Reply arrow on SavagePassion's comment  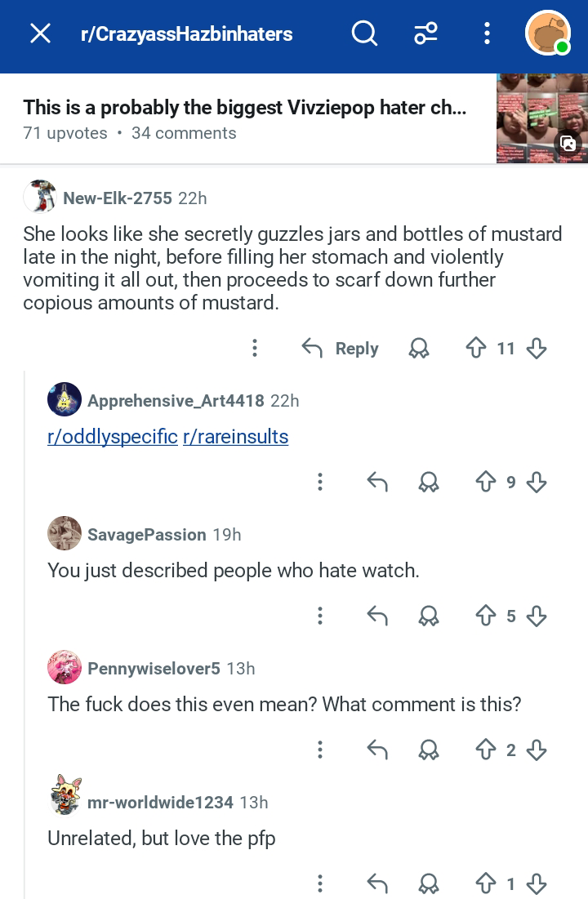click(376, 616)
